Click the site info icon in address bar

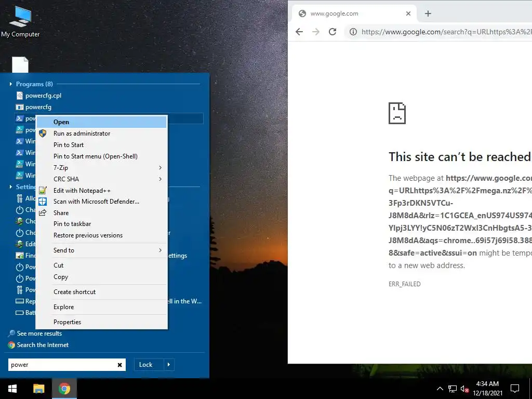[x=353, y=32]
